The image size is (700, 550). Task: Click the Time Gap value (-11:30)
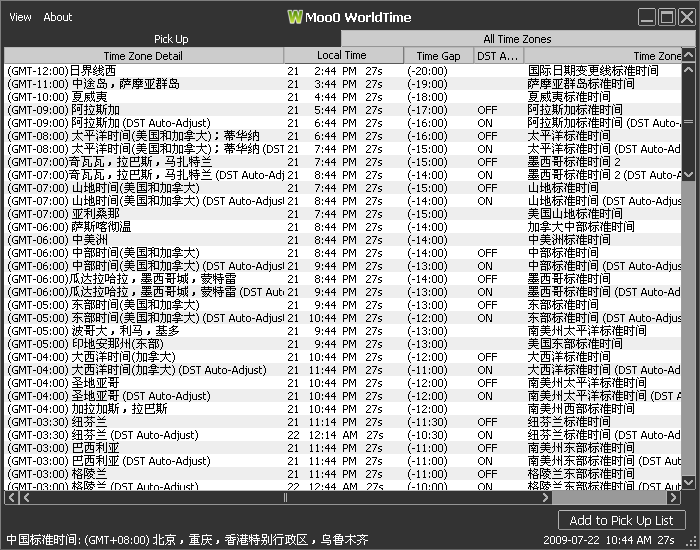click(x=427, y=422)
